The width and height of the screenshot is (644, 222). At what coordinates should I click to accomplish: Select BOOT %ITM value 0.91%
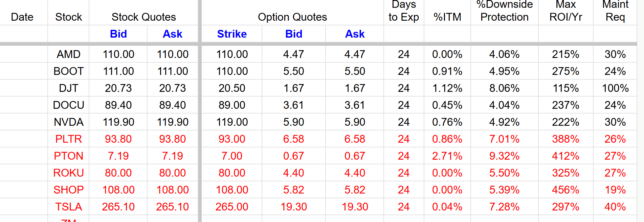(447, 71)
